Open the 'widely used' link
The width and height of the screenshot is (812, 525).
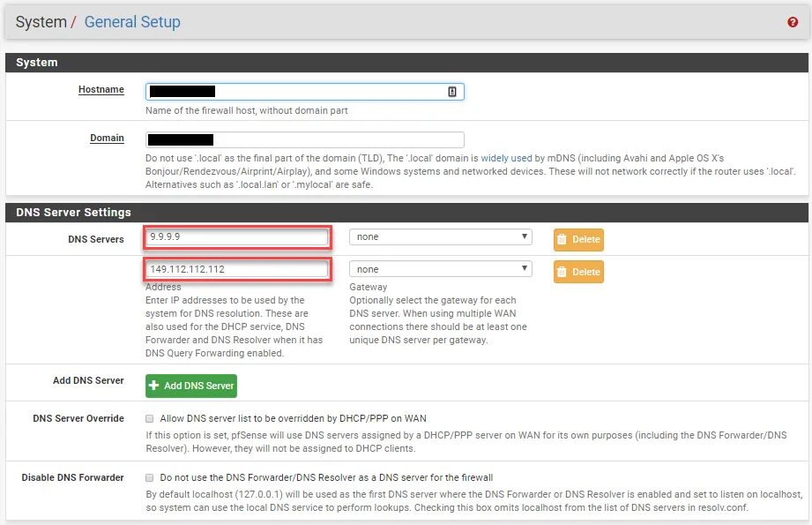tap(506, 158)
